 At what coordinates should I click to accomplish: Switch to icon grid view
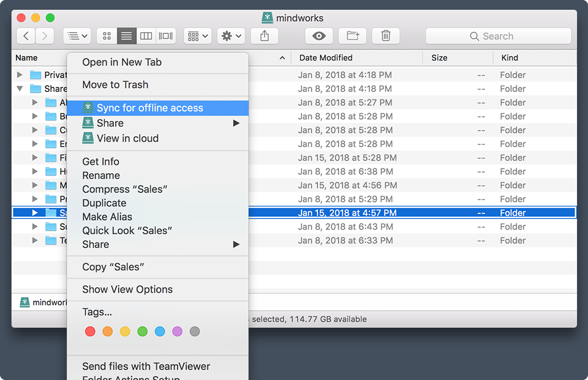[107, 36]
